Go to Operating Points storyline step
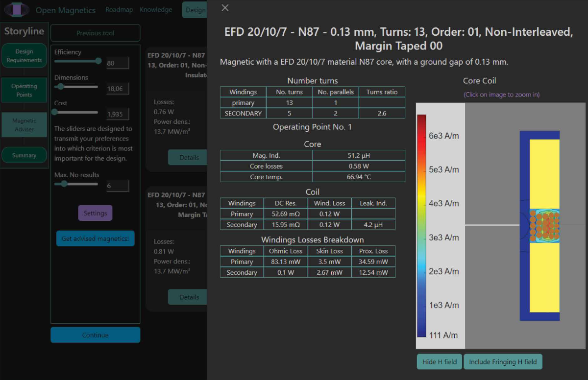588x380 pixels. [x=24, y=90]
